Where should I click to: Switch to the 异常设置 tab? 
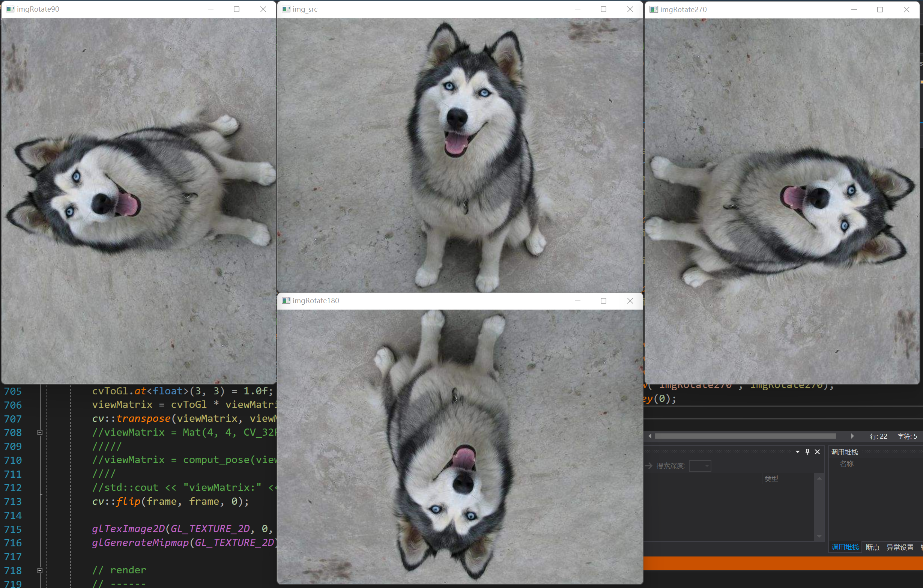pyautogui.click(x=900, y=547)
